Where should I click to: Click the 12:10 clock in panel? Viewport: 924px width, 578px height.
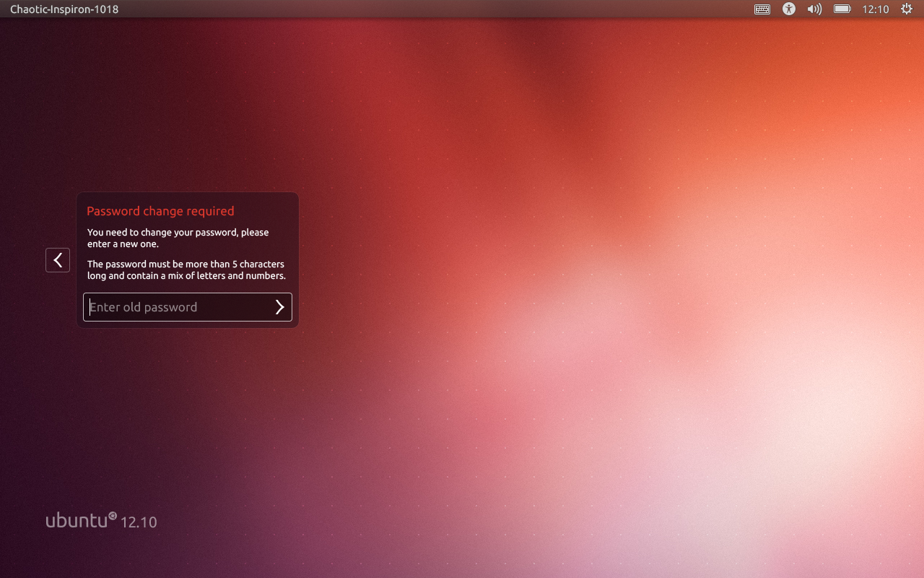[876, 9]
